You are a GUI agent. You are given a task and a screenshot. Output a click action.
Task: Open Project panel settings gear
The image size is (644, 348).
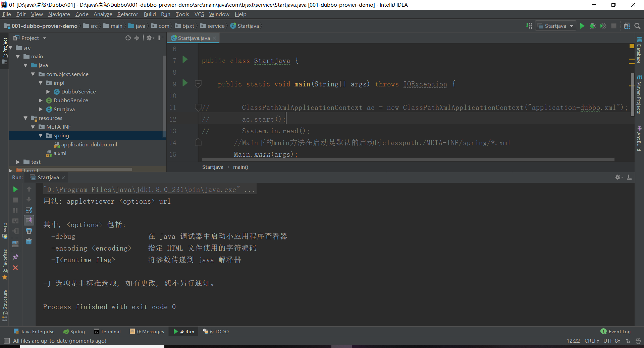point(150,38)
